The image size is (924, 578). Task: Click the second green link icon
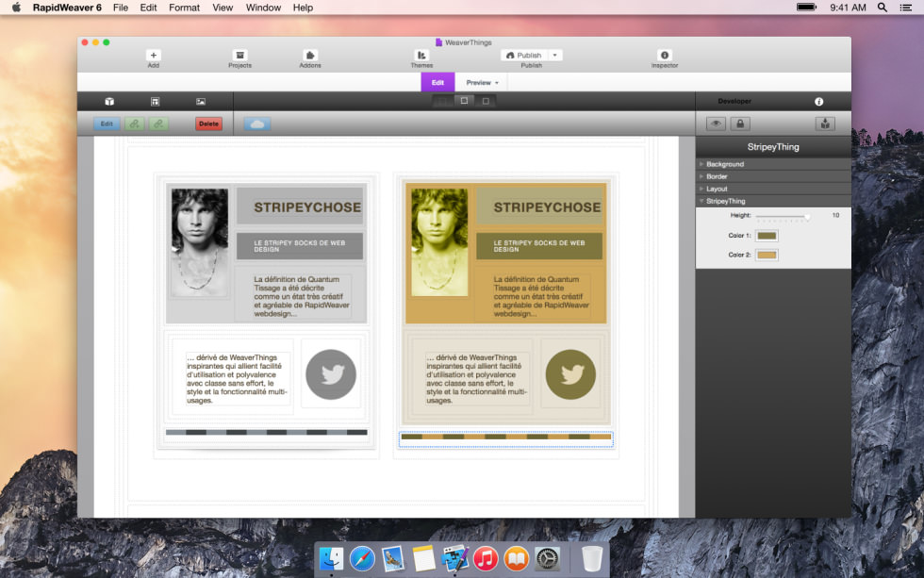click(x=158, y=124)
